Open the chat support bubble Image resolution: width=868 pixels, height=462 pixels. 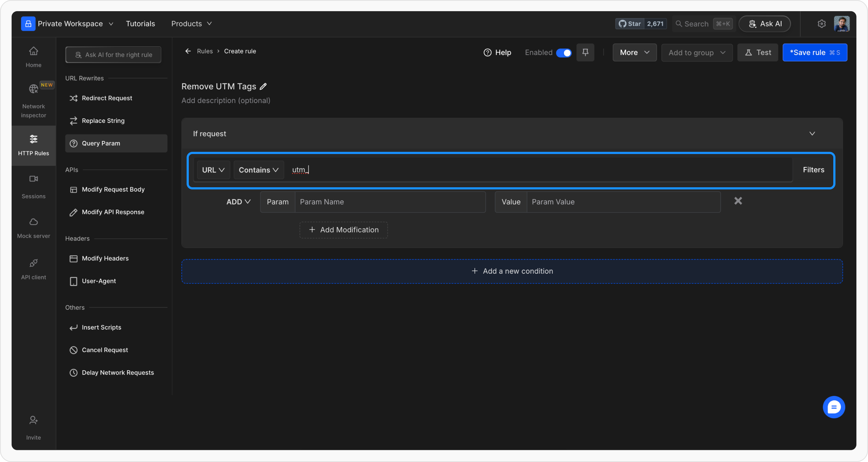[x=834, y=407]
